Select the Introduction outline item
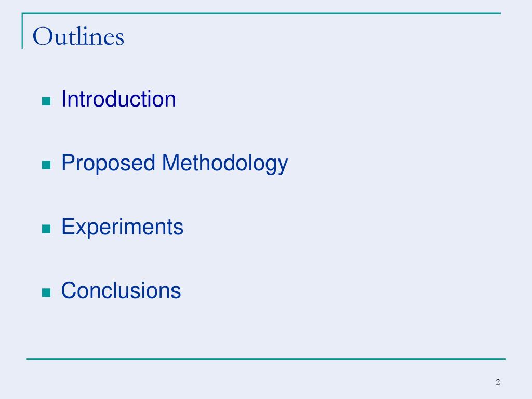Screen dimensions: 532x399 (118, 99)
